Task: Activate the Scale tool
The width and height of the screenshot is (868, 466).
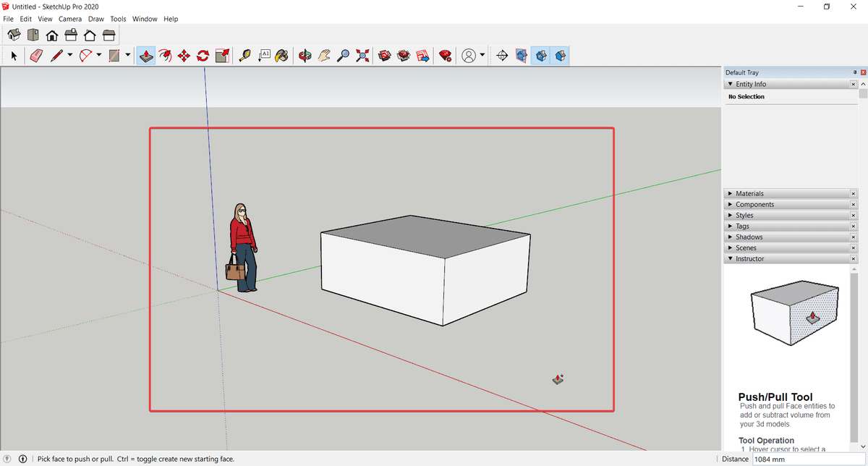Action: tap(222, 56)
